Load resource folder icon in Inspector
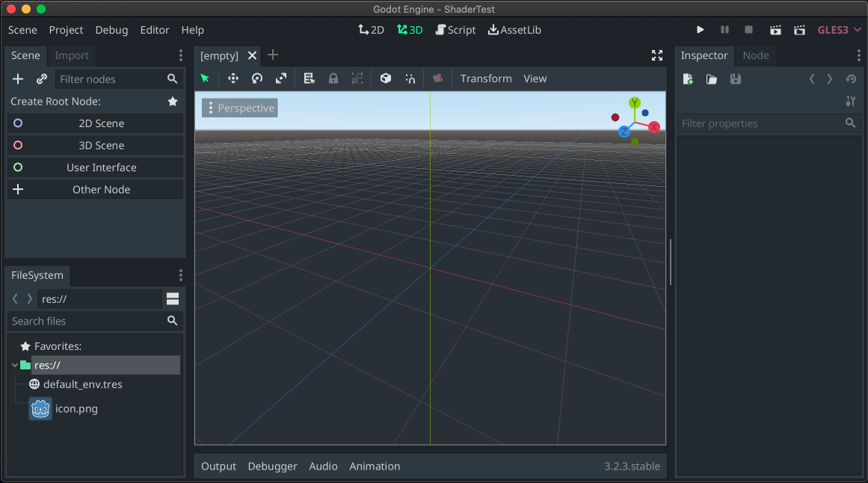 (x=711, y=79)
